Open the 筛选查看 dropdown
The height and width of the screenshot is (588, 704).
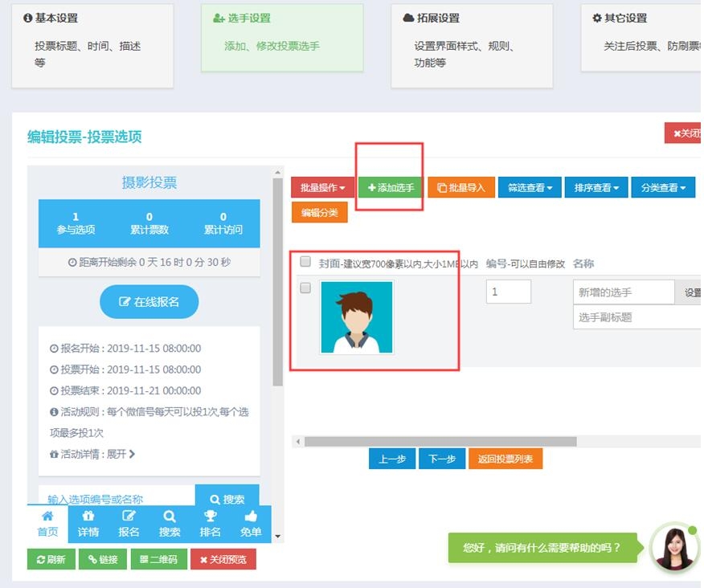[x=530, y=187]
